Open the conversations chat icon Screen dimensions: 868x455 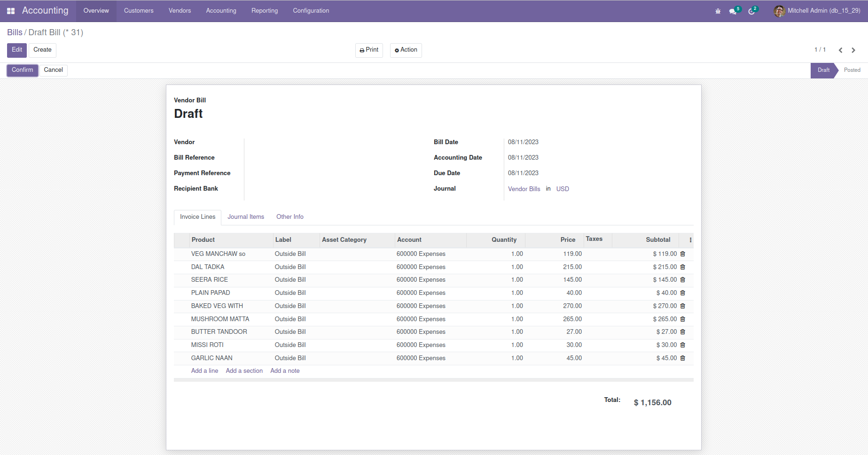pyautogui.click(x=733, y=11)
